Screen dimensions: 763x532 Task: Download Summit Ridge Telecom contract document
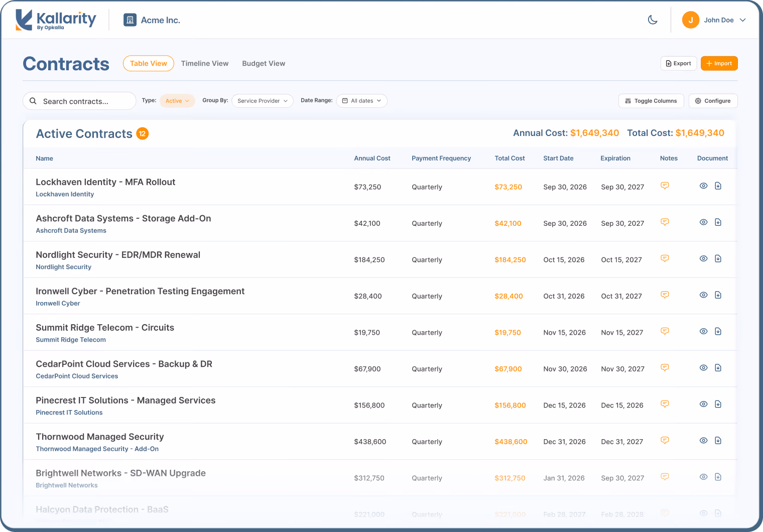[x=718, y=331]
